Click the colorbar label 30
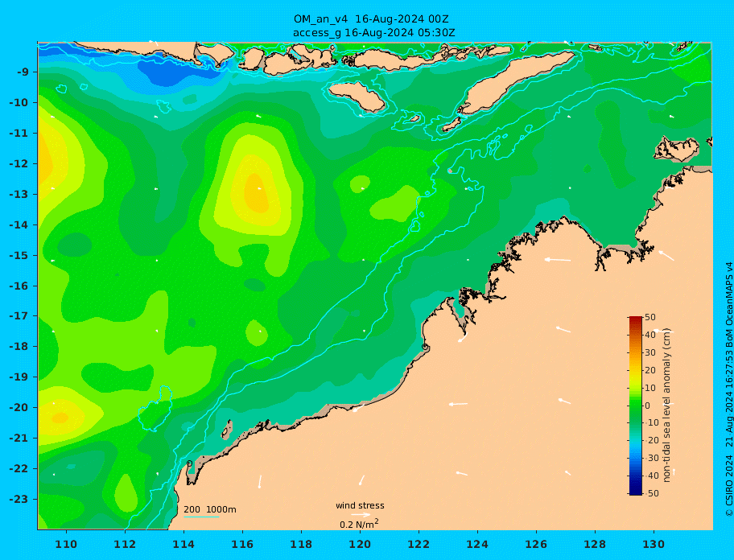Image resolution: width=734 pixels, height=560 pixels. click(650, 352)
